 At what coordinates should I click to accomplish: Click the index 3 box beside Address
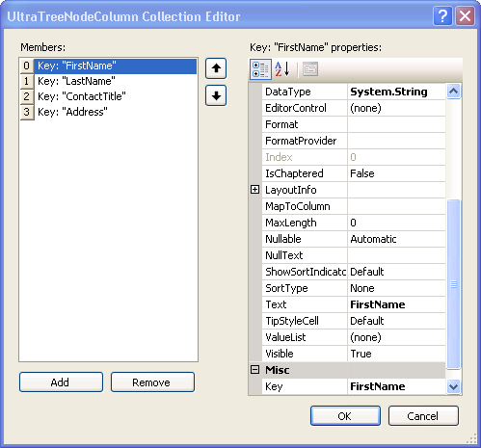click(27, 112)
